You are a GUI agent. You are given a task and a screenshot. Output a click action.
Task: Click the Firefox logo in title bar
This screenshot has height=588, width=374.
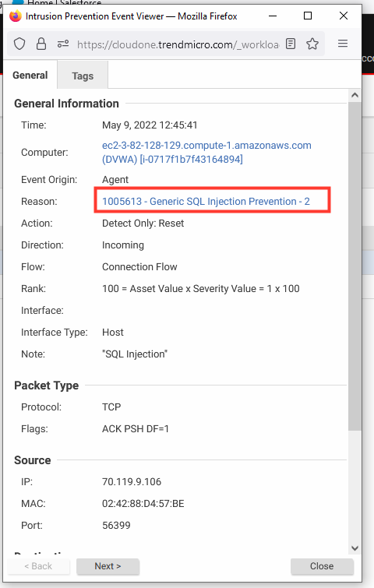tap(16, 16)
